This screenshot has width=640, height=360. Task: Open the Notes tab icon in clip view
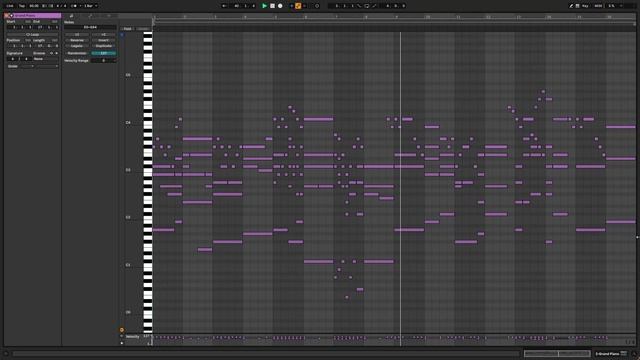click(71, 16)
